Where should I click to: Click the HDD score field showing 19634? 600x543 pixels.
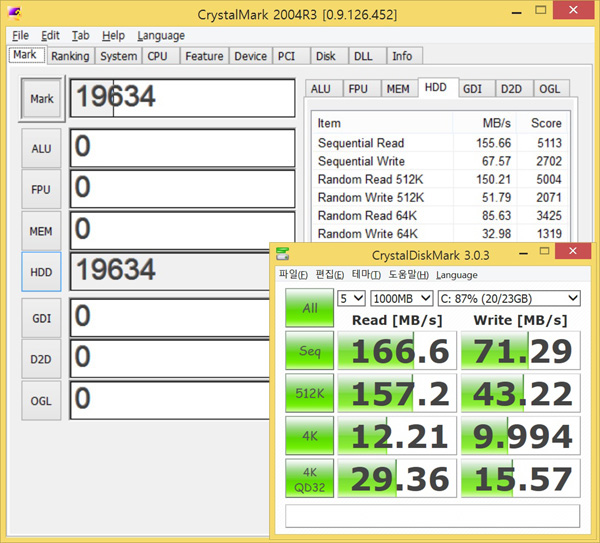pos(170,271)
